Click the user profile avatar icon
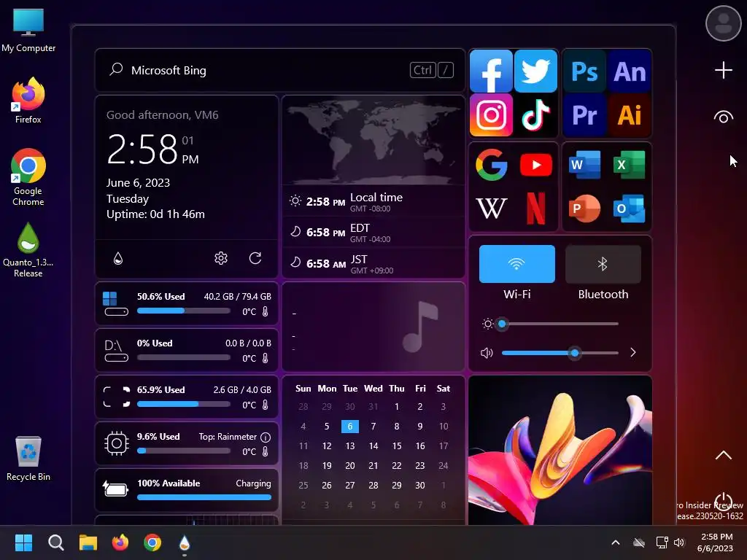Image resolution: width=747 pixels, height=560 pixels. pos(723,23)
